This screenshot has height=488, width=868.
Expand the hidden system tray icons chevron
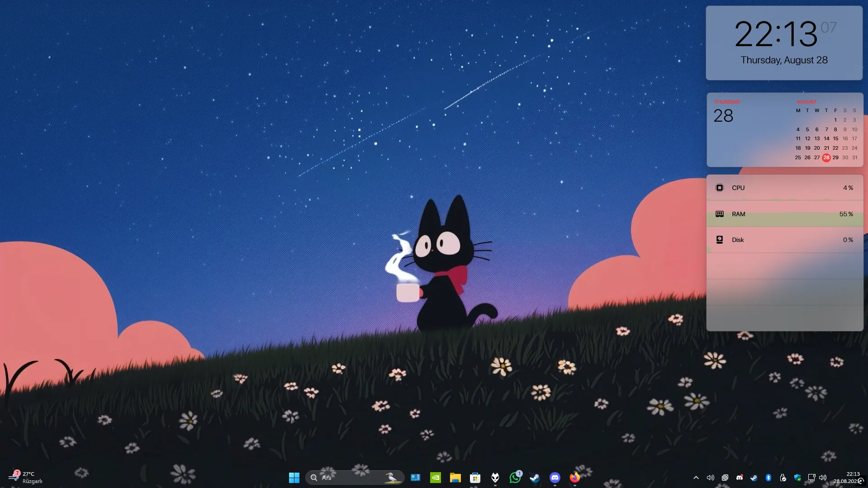[x=696, y=478]
